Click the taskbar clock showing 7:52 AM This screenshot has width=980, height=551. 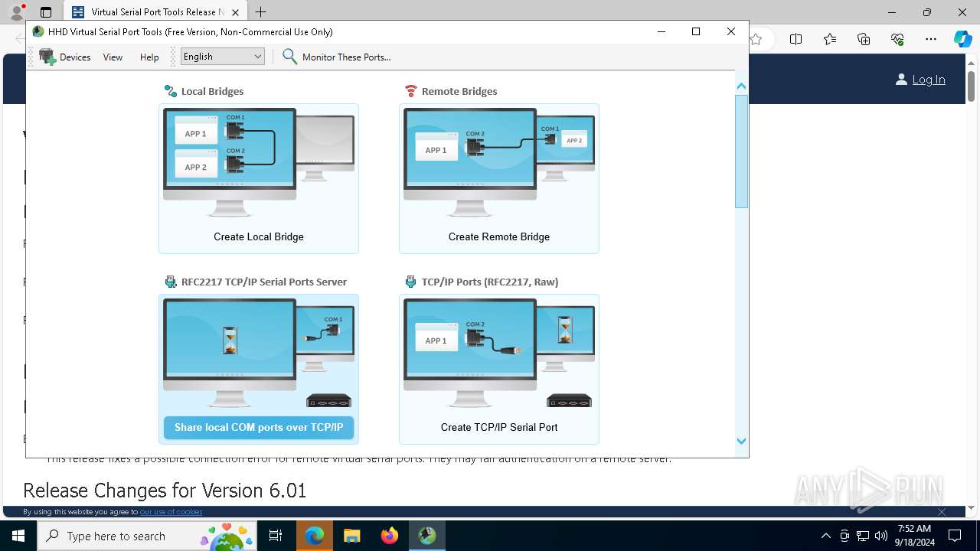(914, 536)
